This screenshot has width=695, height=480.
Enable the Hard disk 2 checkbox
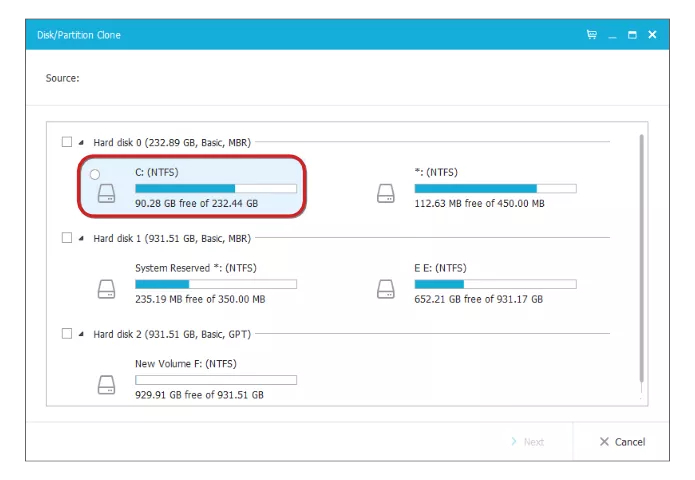pyautogui.click(x=67, y=333)
